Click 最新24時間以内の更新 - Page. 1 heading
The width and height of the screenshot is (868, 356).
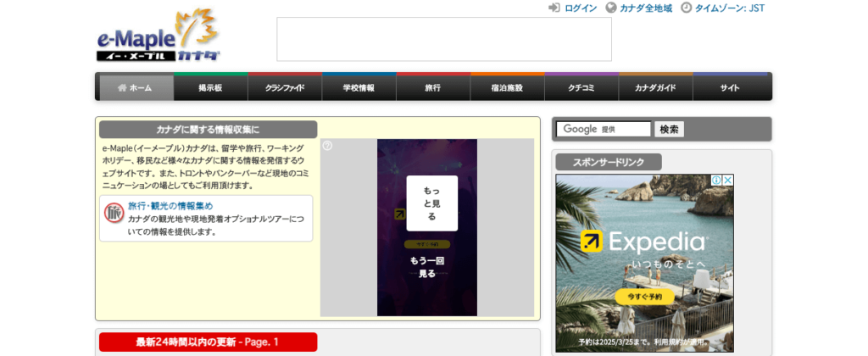tap(209, 342)
